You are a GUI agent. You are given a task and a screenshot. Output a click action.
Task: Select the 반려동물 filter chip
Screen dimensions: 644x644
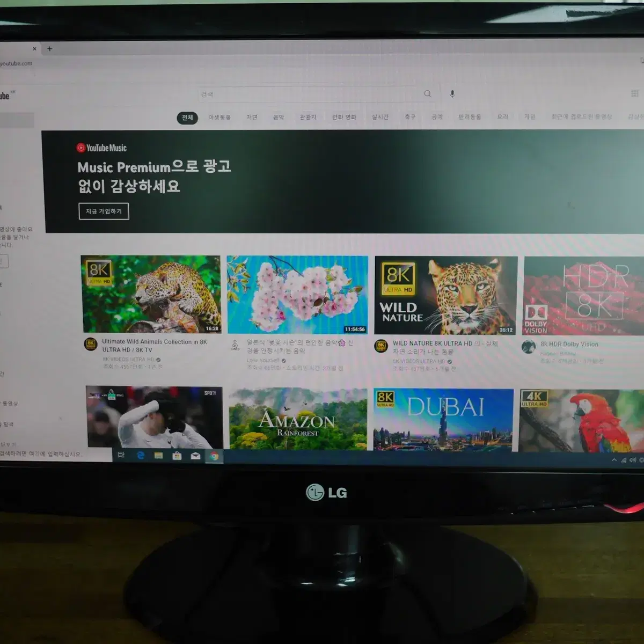tap(470, 116)
